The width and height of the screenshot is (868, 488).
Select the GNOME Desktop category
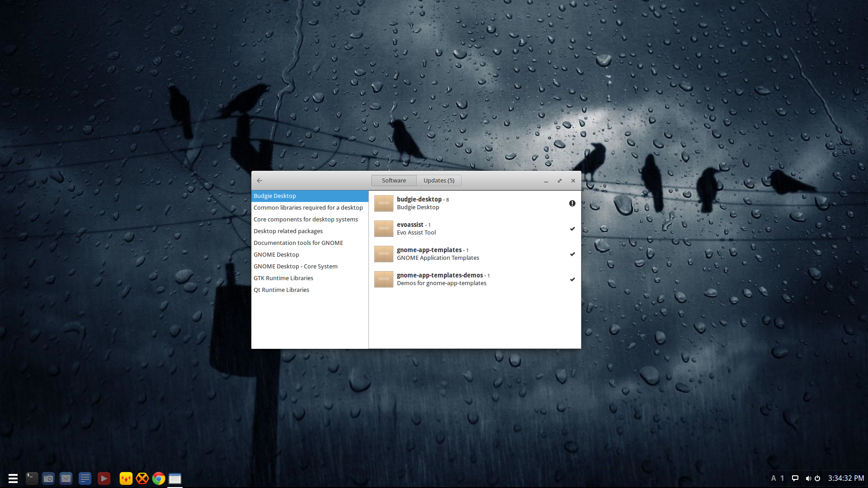pos(310,254)
